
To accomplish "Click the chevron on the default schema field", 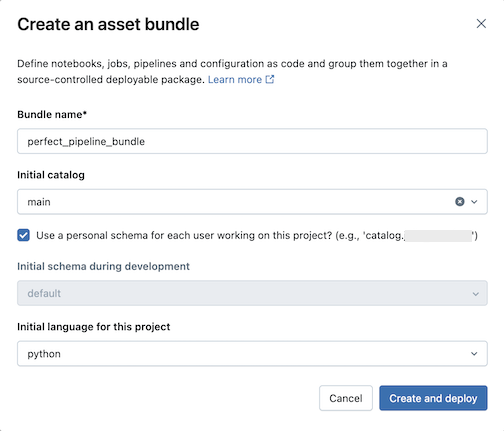I will 475,294.
